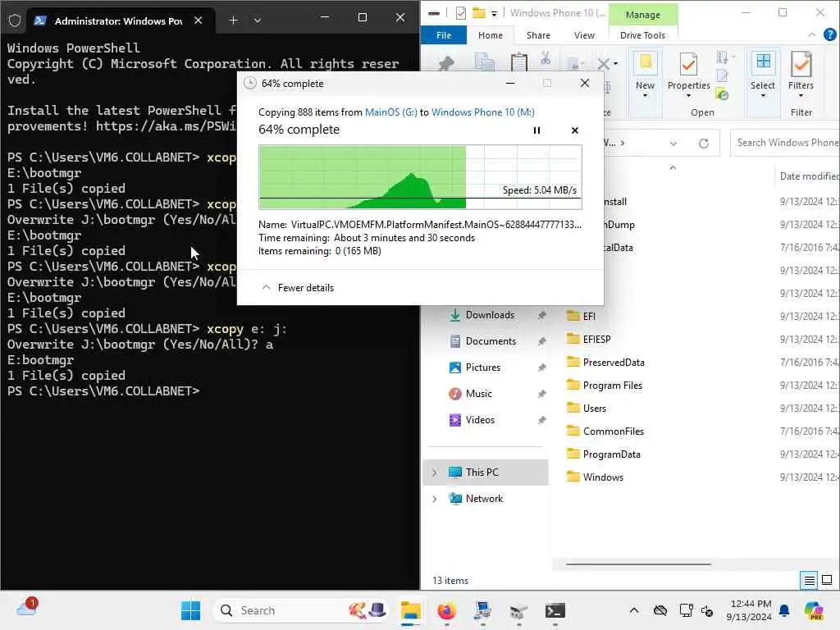Open the Windows Phone 10 (M:) destination link
This screenshot has height=630, width=840.
point(482,112)
